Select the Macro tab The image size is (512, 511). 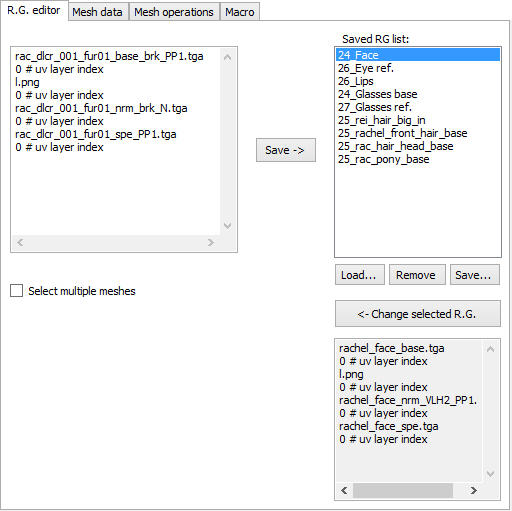pos(240,12)
